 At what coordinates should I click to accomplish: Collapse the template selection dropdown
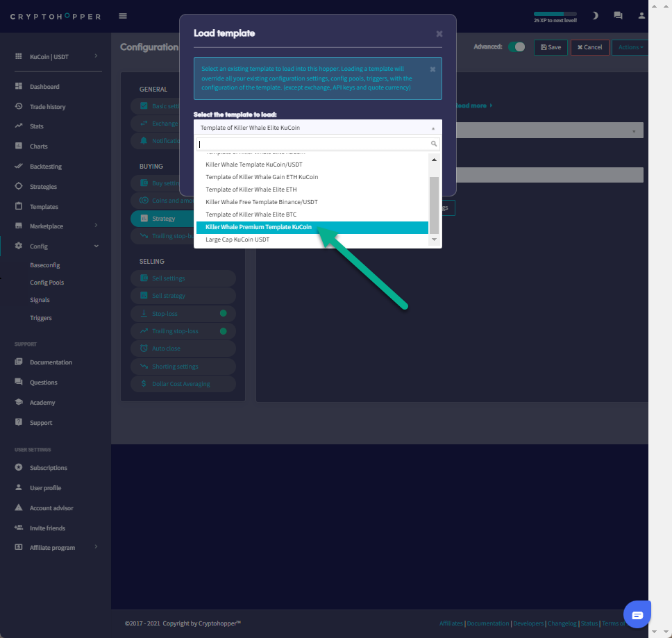click(x=317, y=128)
